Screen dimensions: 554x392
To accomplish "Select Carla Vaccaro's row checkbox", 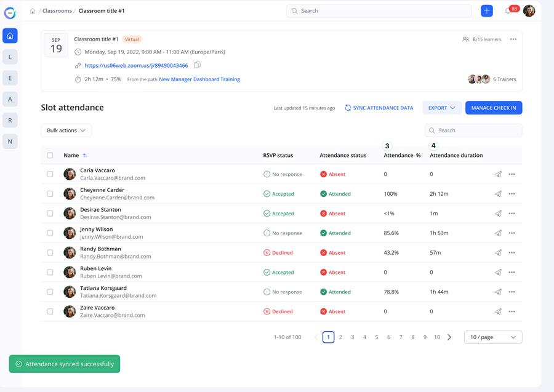I will [50, 174].
